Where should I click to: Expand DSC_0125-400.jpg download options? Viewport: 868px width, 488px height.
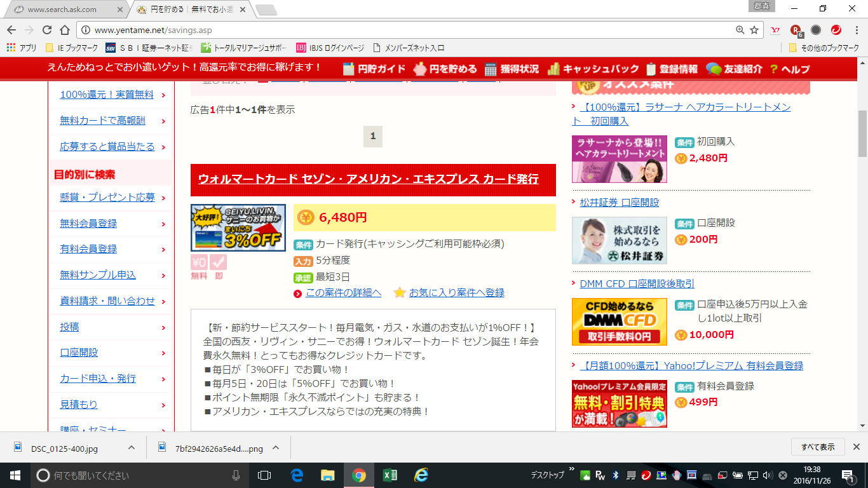[x=132, y=447]
